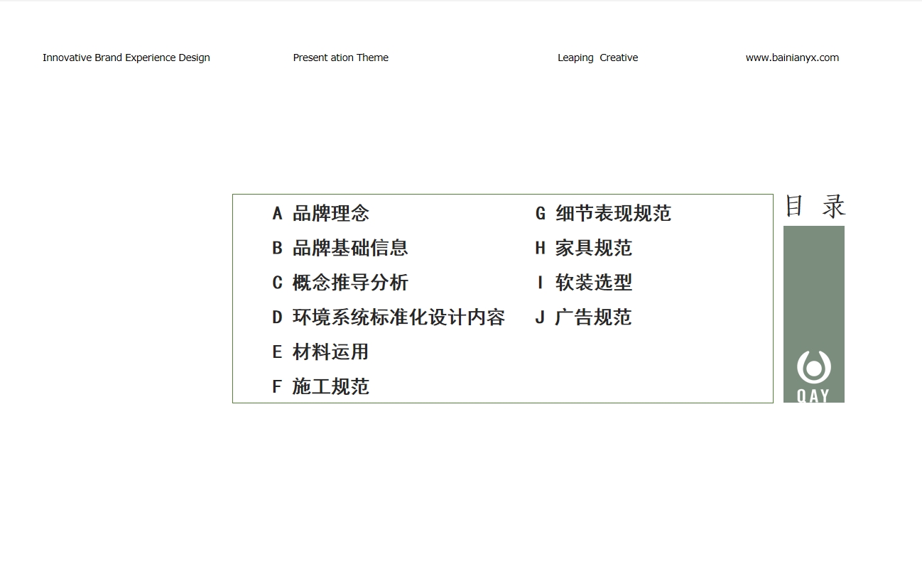Screen dimensions: 922x588
Task: Click the Leaping Creative header text
Action: click(597, 58)
